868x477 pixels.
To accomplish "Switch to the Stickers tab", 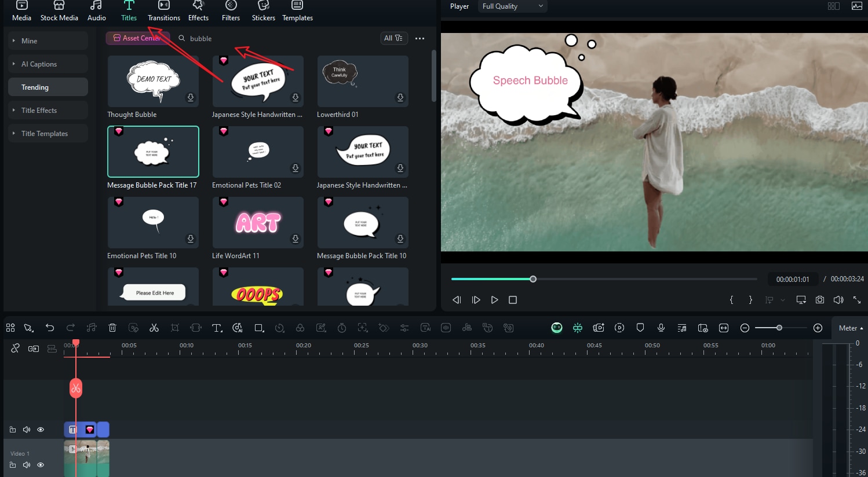I will [x=264, y=12].
